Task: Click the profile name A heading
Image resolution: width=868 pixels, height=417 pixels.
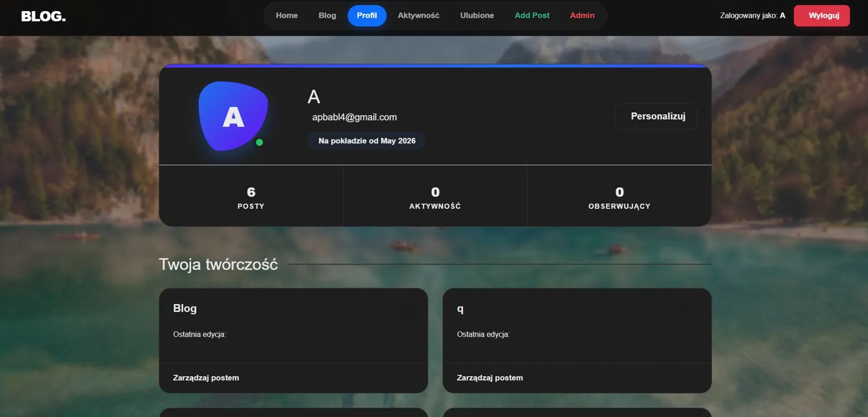Action: point(314,96)
